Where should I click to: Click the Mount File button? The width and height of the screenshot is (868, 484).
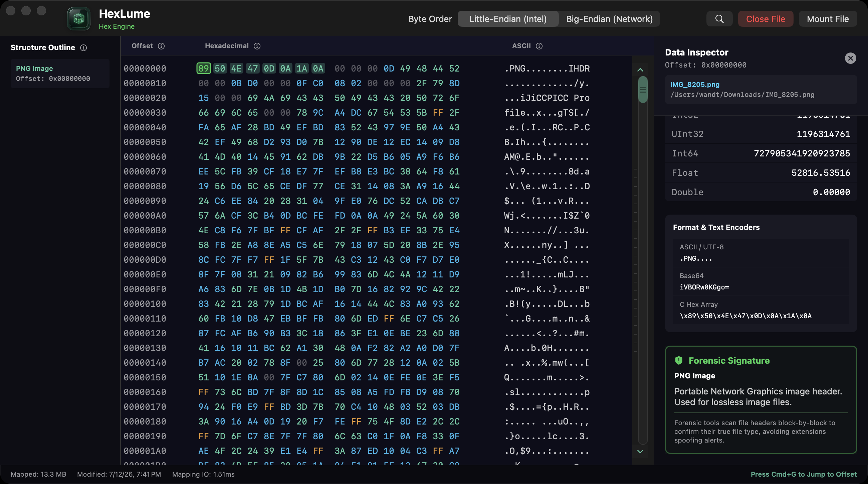828,19
